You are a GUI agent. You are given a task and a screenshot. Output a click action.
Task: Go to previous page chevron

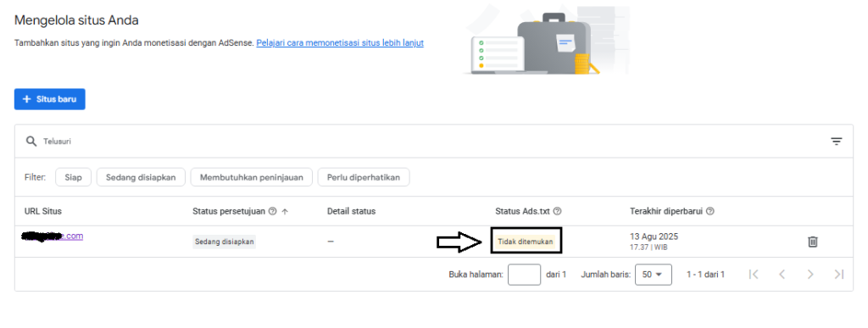click(x=782, y=275)
